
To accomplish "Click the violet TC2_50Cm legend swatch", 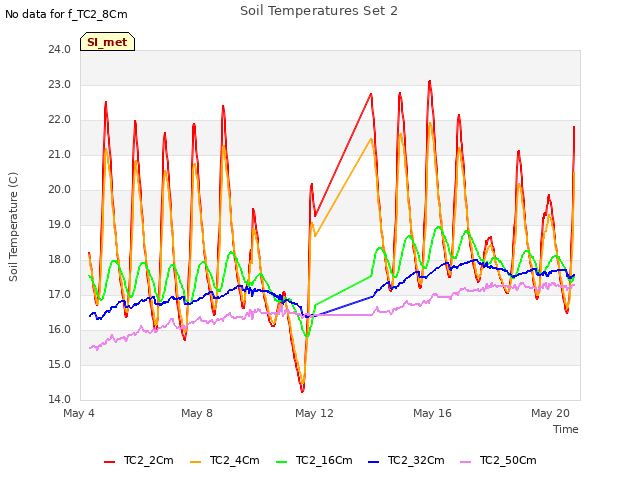I will click(x=466, y=462).
